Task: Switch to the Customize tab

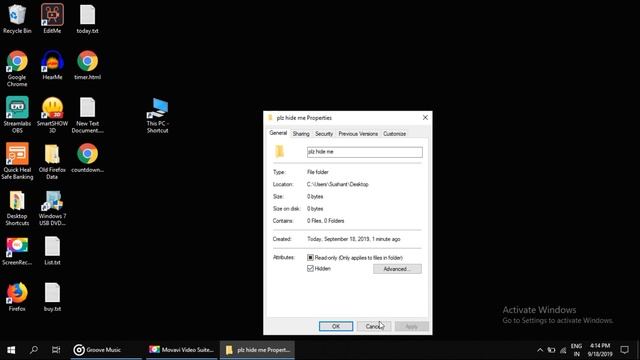Action: (x=394, y=133)
